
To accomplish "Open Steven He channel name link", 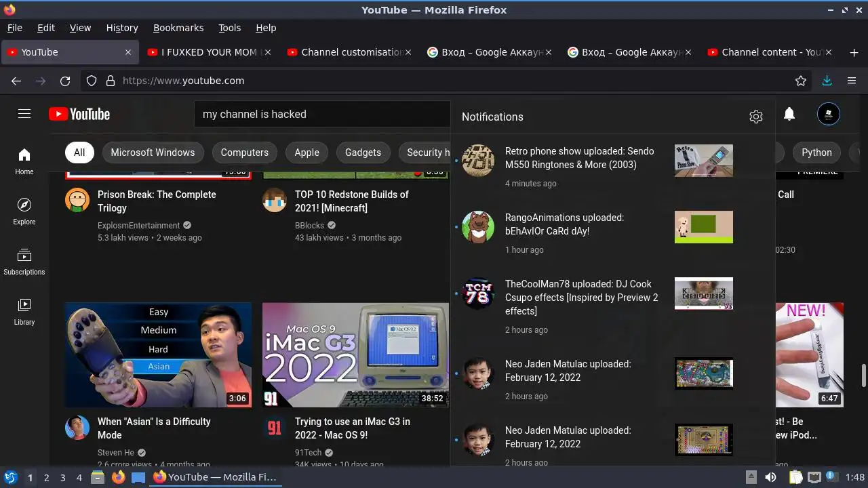I will (x=116, y=453).
